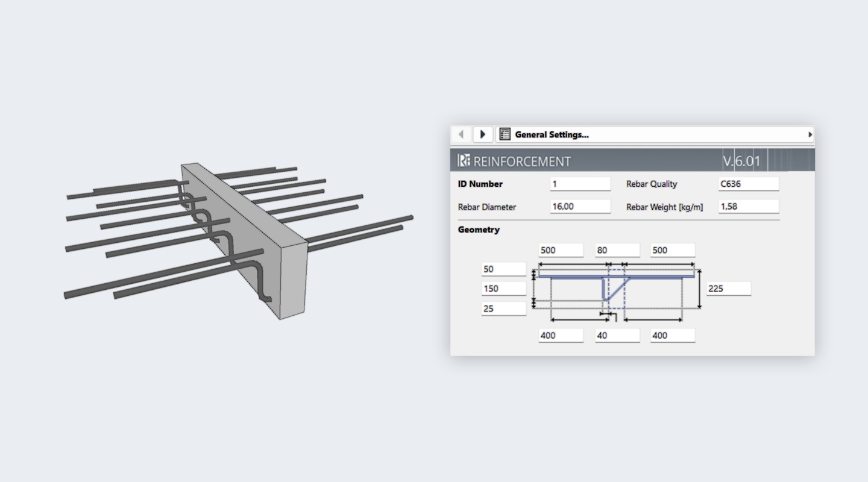The width and height of the screenshot is (868, 482).
Task: Click the General Settings list icon
Action: (x=505, y=134)
